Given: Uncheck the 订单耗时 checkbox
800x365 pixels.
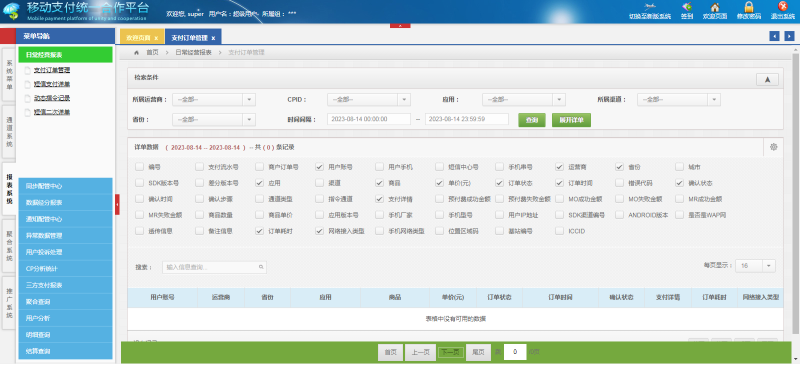Looking at the screenshot, I should 260,231.
